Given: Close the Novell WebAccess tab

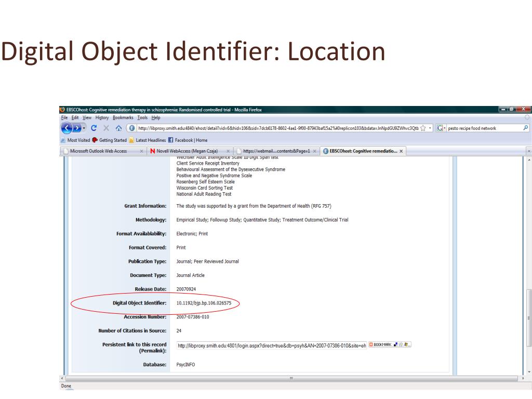Looking at the screenshot, I should click(228, 151).
